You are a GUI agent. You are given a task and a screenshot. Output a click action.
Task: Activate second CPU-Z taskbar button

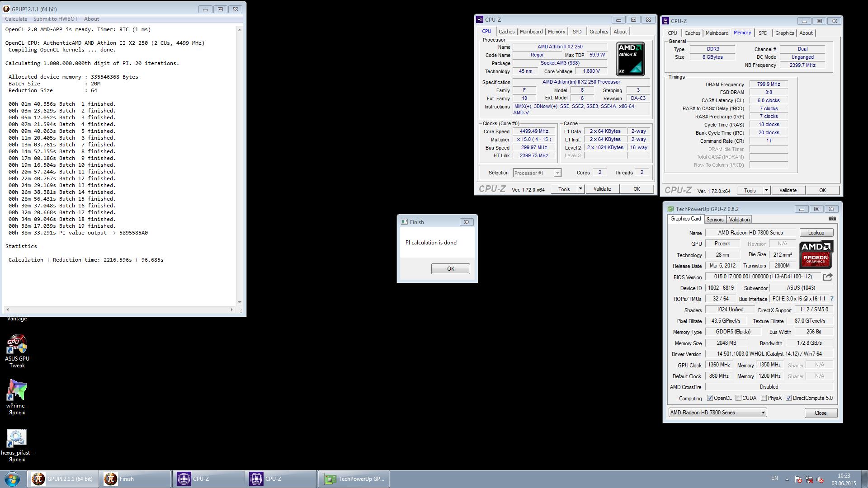[280, 479]
